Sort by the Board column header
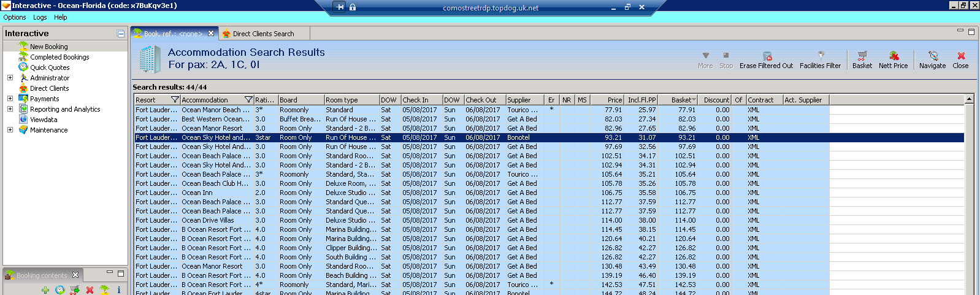Viewport: 980px width, 295px height. pyautogui.click(x=301, y=100)
